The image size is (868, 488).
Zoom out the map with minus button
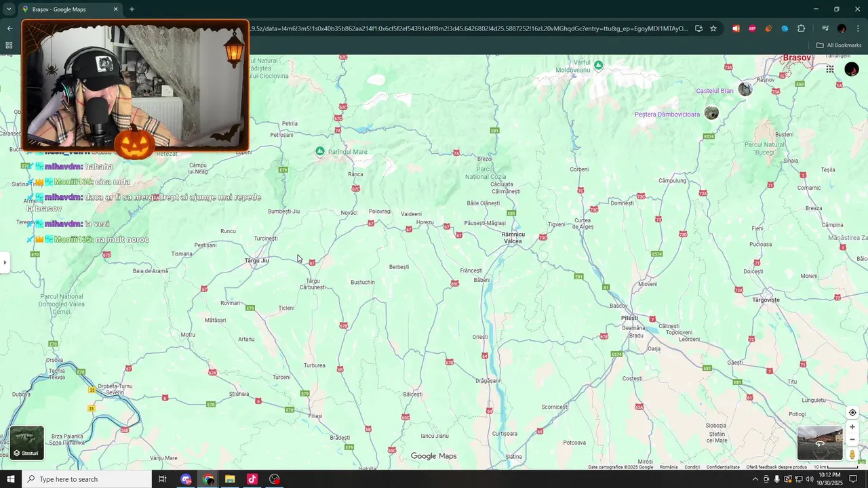(852, 439)
